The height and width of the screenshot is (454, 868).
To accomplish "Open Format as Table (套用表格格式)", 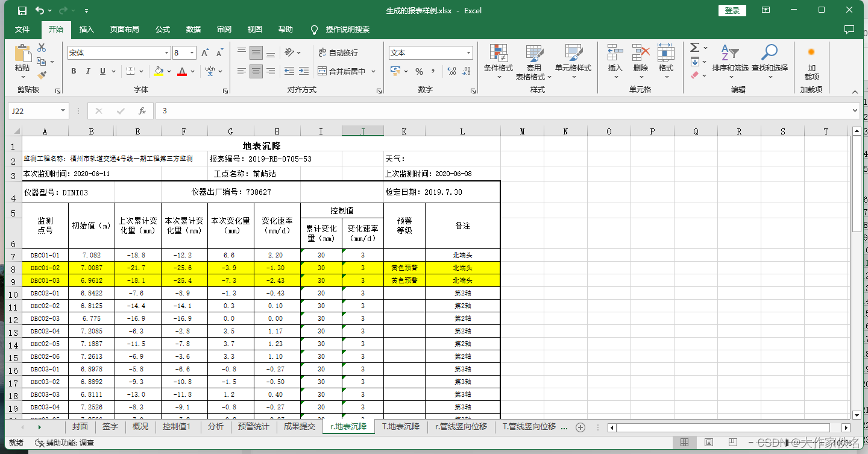I will click(x=534, y=62).
